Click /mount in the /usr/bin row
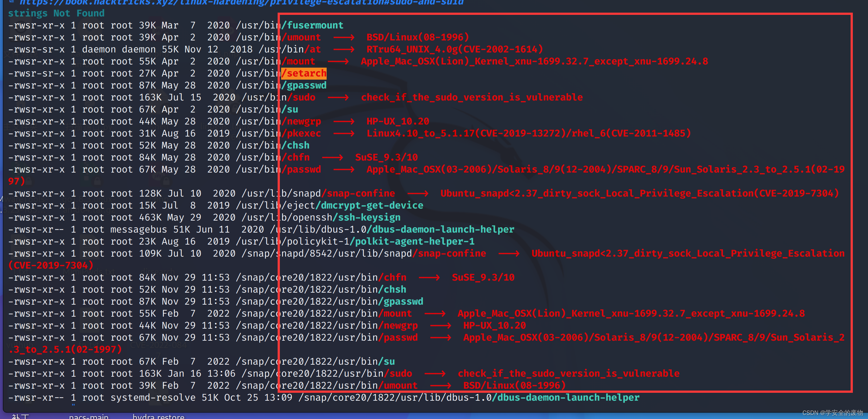Screen dimensions: 868x419 point(298,62)
